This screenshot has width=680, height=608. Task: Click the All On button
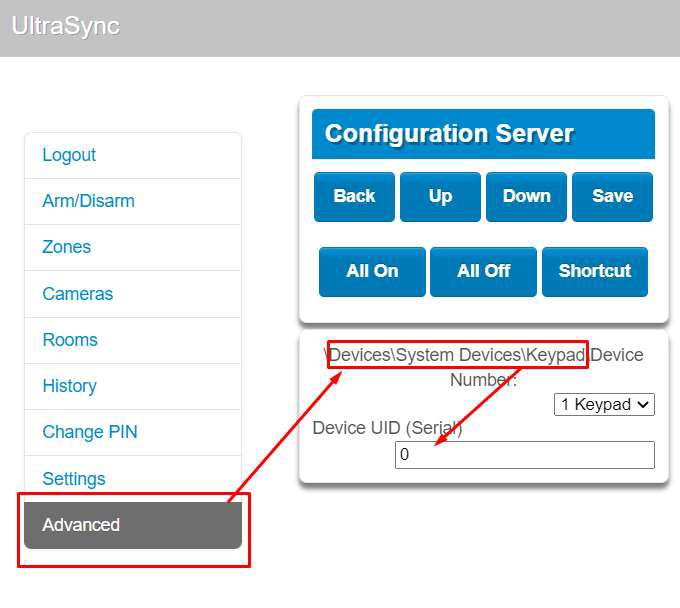coord(372,271)
